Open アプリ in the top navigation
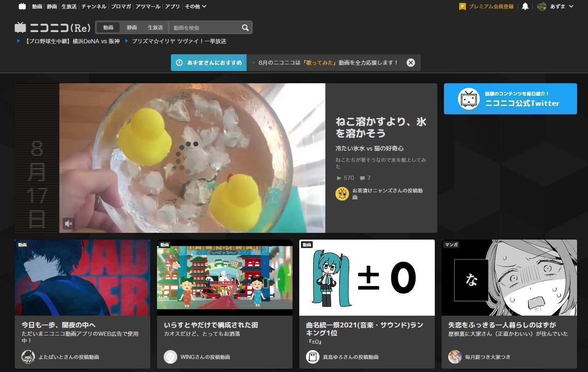This screenshot has height=372, width=588. 173,6
